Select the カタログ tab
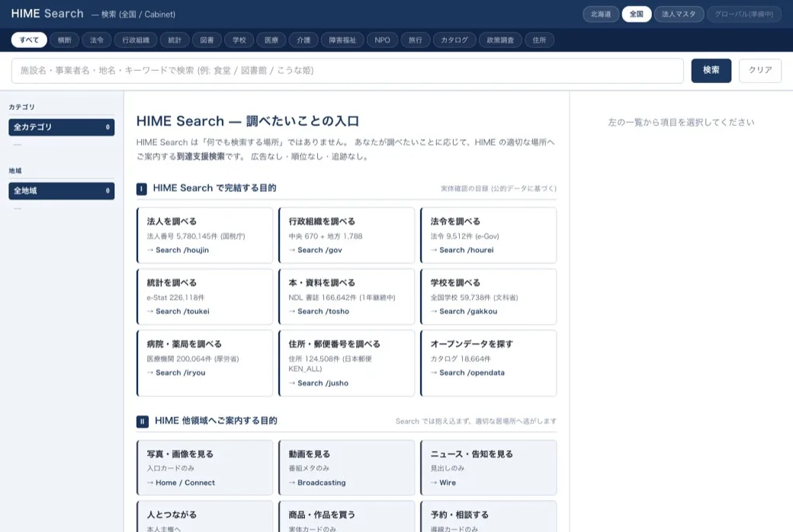 [454, 40]
